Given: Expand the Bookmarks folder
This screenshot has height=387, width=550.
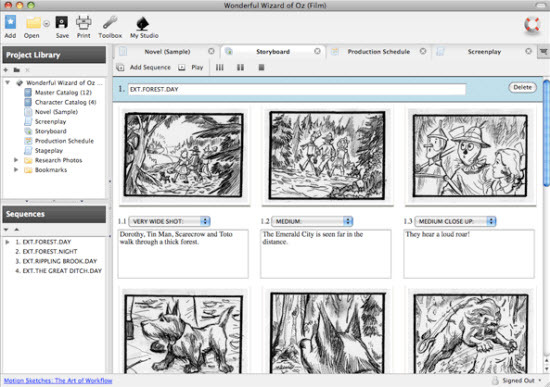Looking at the screenshot, I should (16, 170).
